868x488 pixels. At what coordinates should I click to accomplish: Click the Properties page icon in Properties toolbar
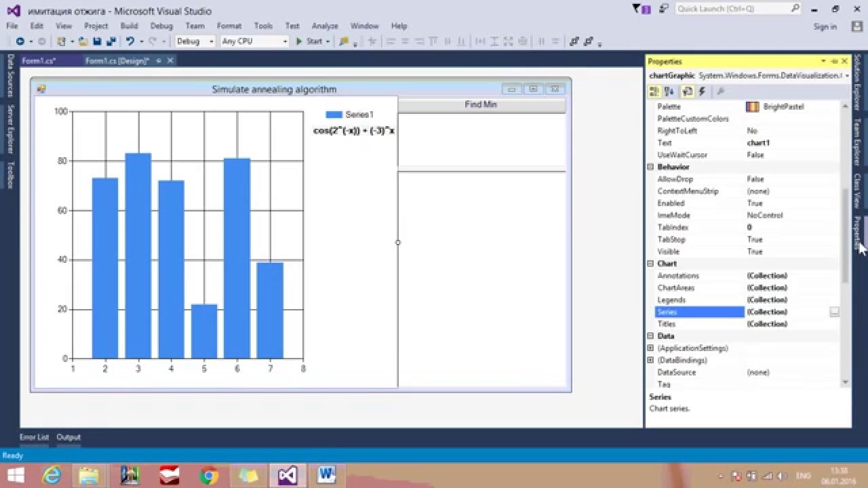(687, 91)
